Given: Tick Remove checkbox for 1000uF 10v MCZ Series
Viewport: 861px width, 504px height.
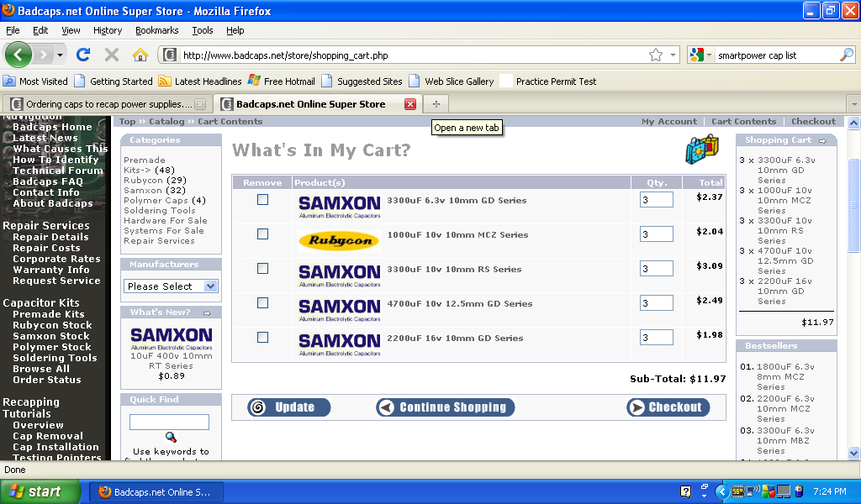Looking at the screenshot, I should [262, 234].
